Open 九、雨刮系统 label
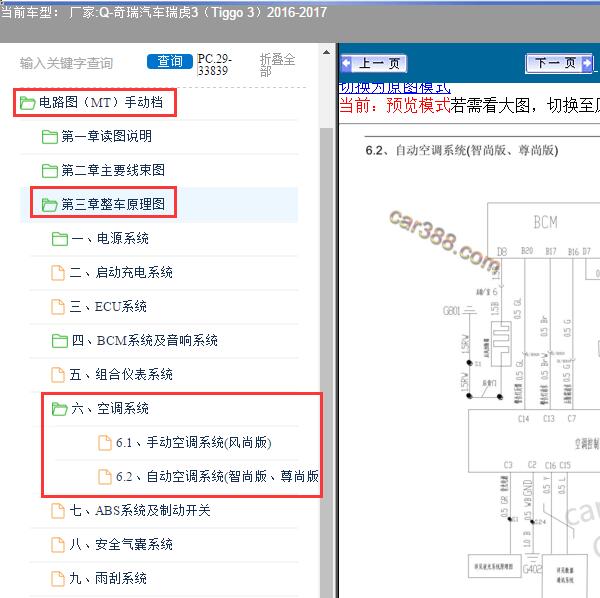Viewport: 600px width, 598px height. (108, 578)
